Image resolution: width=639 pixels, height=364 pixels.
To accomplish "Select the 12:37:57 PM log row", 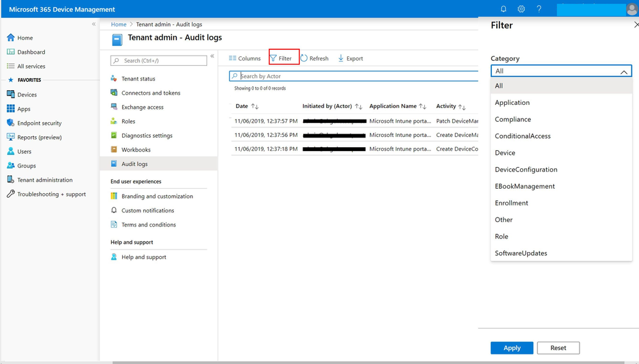I will tap(354, 121).
